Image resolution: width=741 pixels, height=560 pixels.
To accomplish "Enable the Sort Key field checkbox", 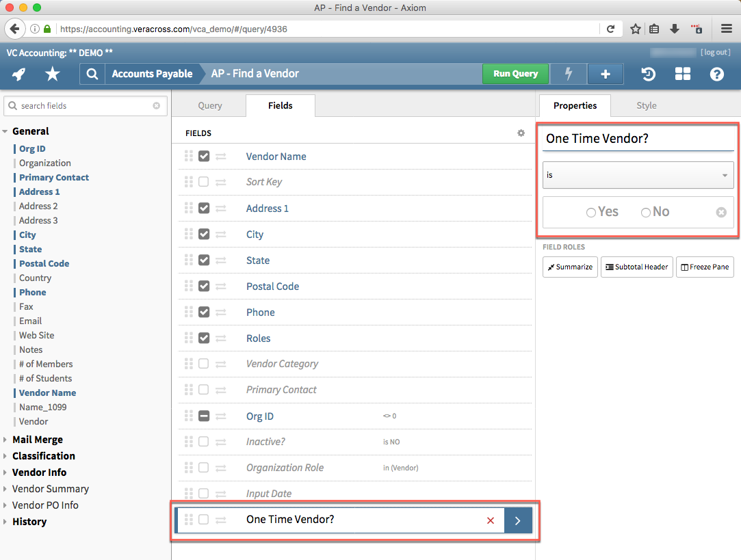I will point(203,182).
